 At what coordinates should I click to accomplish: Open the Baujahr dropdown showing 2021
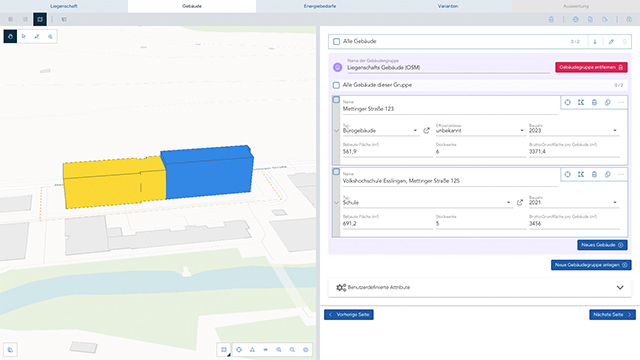(x=574, y=202)
